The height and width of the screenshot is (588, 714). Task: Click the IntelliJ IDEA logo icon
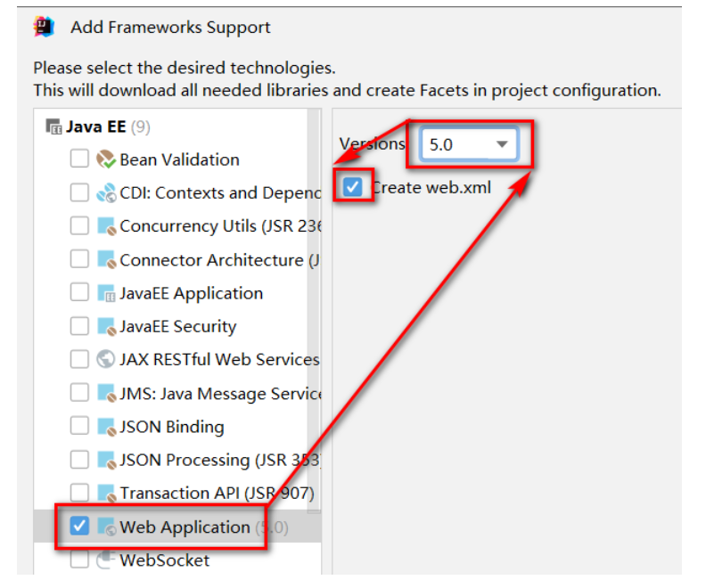(x=45, y=27)
